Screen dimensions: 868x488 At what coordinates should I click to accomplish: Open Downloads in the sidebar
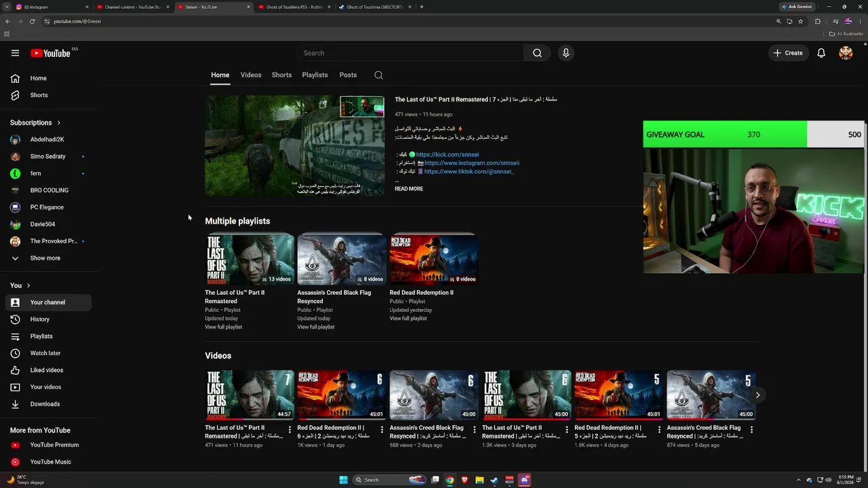pyautogui.click(x=47, y=404)
